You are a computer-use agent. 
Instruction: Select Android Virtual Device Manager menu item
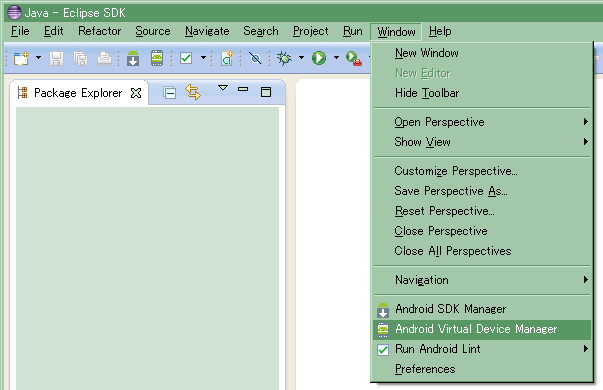[482, 329]
